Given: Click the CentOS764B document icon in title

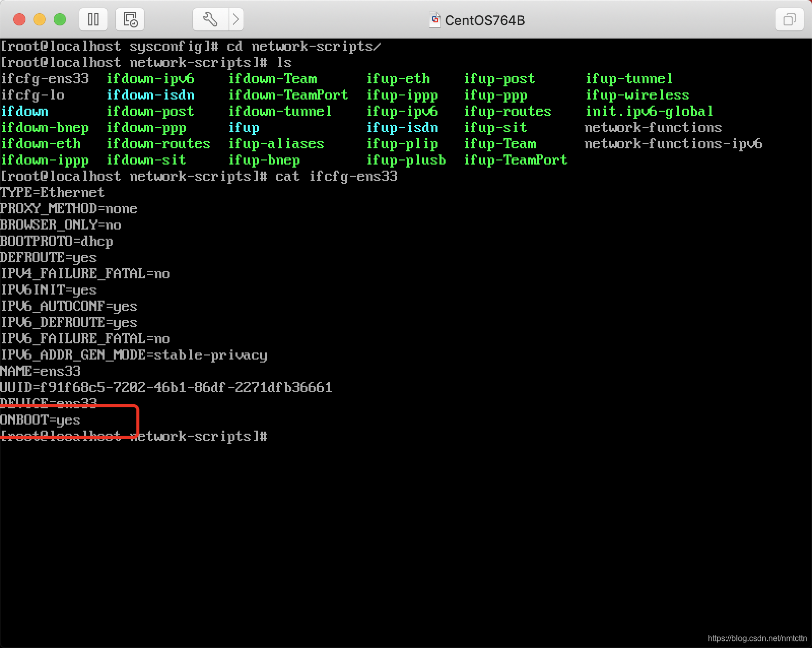Looking at the screenshot, I should (x=434, y=20).
